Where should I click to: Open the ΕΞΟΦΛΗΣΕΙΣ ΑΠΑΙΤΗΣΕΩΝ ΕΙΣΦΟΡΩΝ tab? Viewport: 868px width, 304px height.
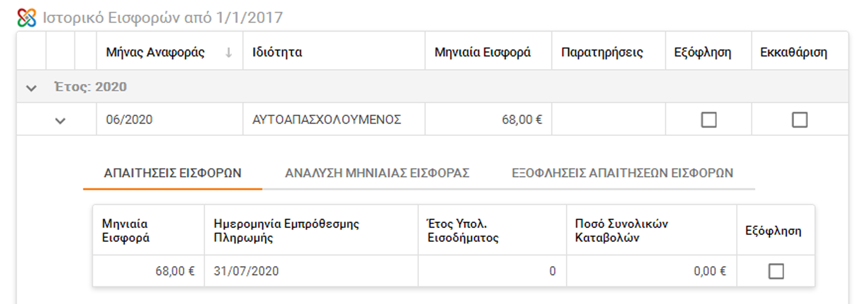coord(622,173)
